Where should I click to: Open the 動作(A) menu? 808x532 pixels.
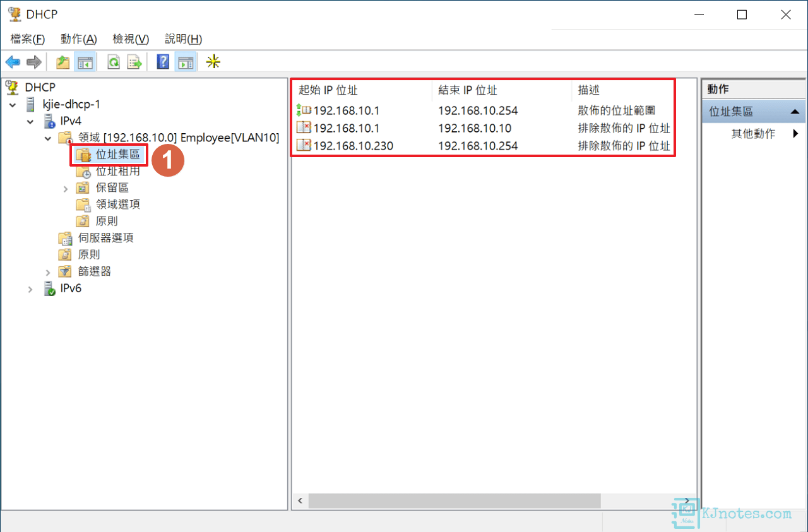(x=79, y=39)
